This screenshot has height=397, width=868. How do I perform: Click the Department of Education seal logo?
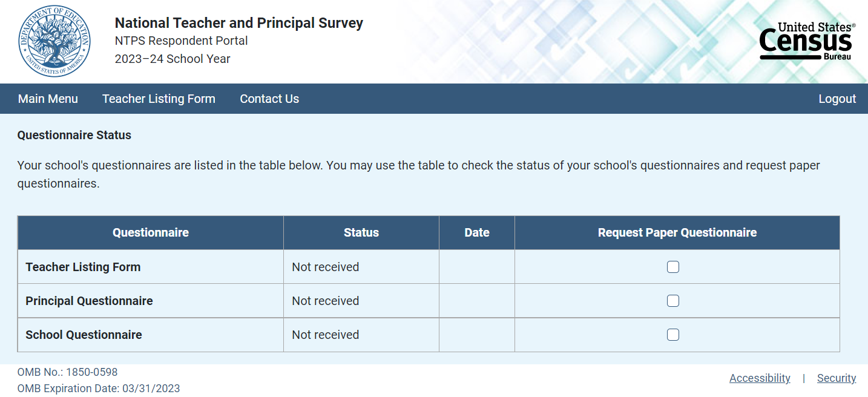(x=54, y=41)
